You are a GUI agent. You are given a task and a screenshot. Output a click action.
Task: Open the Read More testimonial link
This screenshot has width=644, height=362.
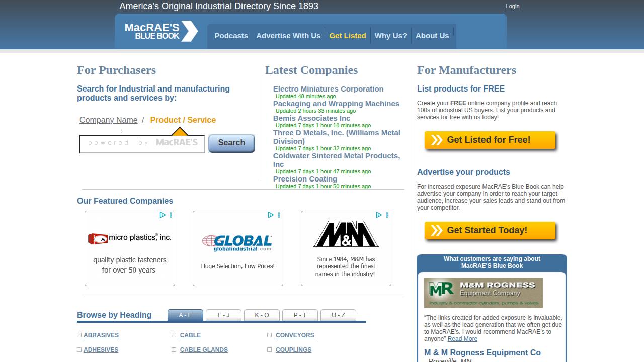coord(462,339)
